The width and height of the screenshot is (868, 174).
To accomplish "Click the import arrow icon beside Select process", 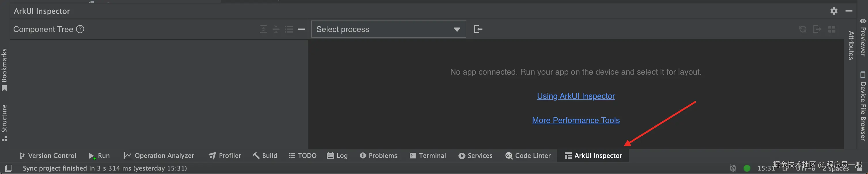I will [x=478, y=29].
